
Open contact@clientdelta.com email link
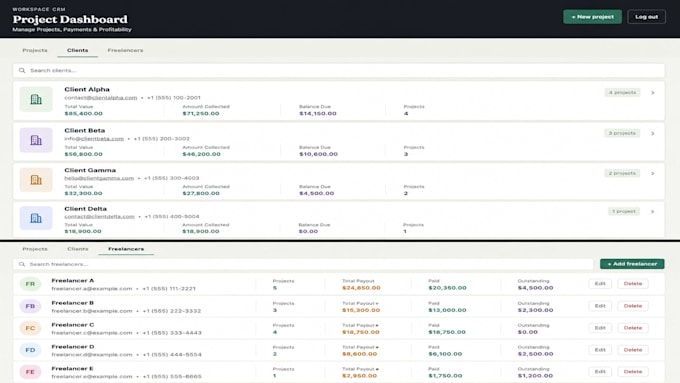pos(99,216)
